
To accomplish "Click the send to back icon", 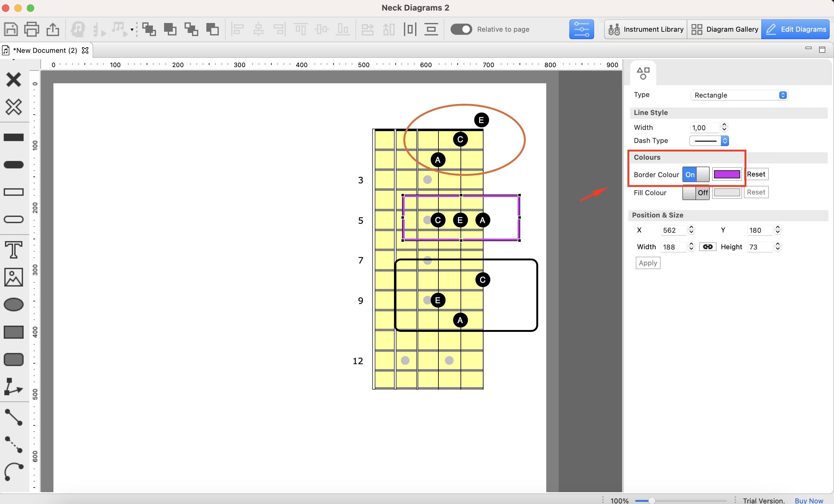I will 191,30.
